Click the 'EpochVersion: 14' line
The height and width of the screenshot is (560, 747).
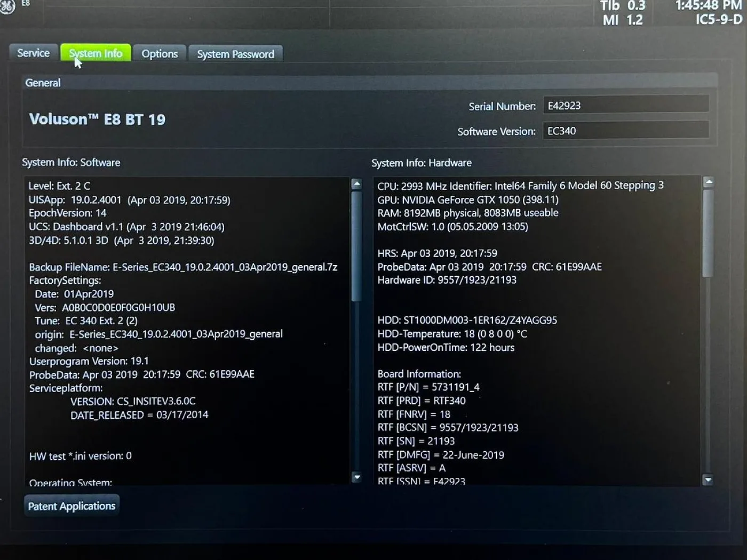[x=67, y=213]
